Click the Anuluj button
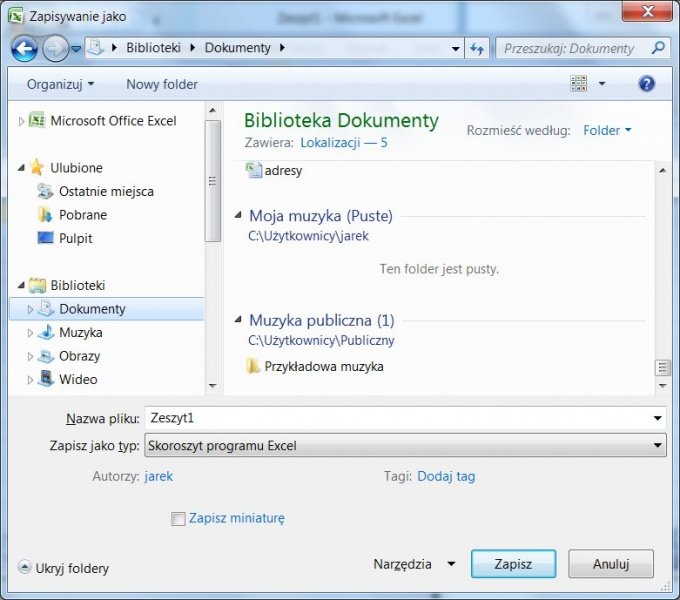The width and height of the screenshot is (680, 600). 611,564
